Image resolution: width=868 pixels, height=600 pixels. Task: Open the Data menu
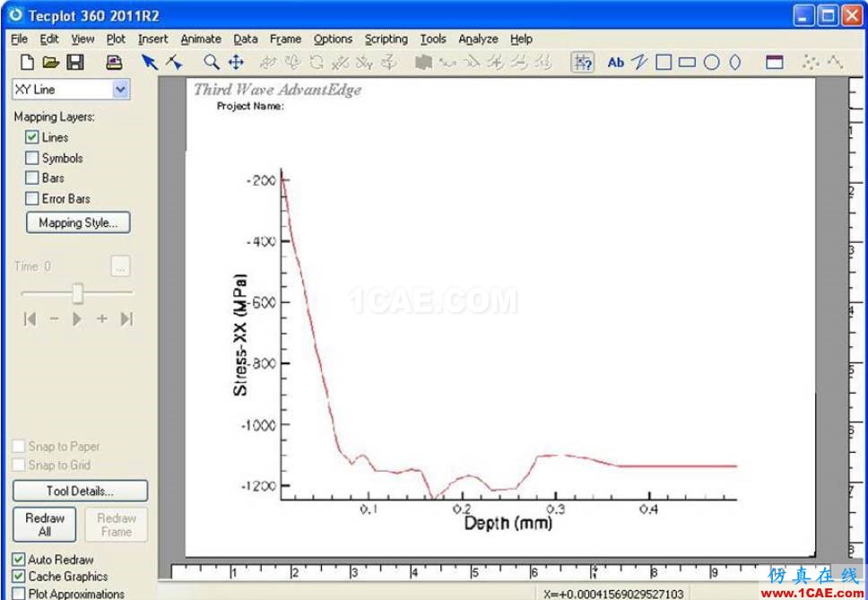245,39
